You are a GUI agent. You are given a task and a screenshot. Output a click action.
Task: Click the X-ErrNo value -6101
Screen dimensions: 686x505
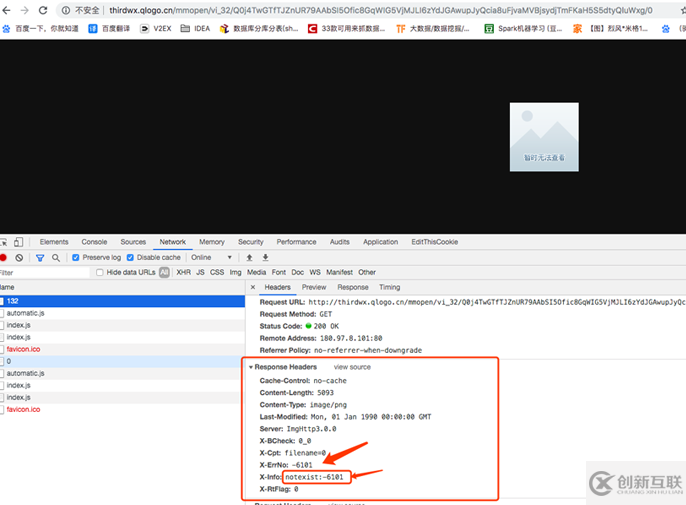[302, 465]
